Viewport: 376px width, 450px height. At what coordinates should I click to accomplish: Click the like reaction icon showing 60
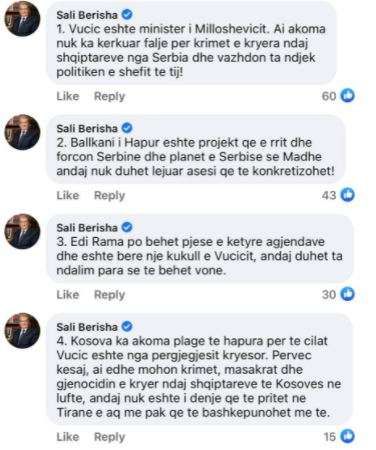point(347,96)
